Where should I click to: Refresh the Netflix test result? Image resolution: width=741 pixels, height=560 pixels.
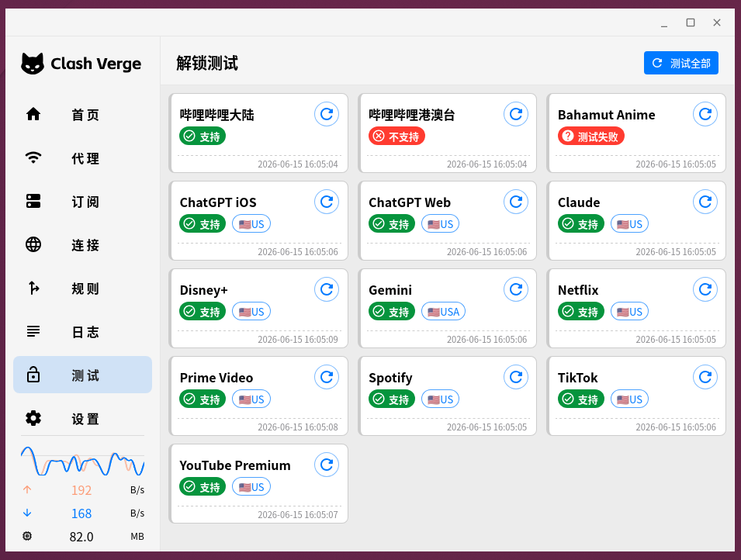(x=705, y=289)
